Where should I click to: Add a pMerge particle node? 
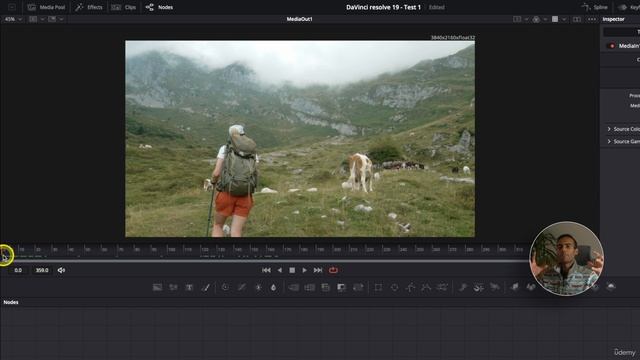[479, 287]
